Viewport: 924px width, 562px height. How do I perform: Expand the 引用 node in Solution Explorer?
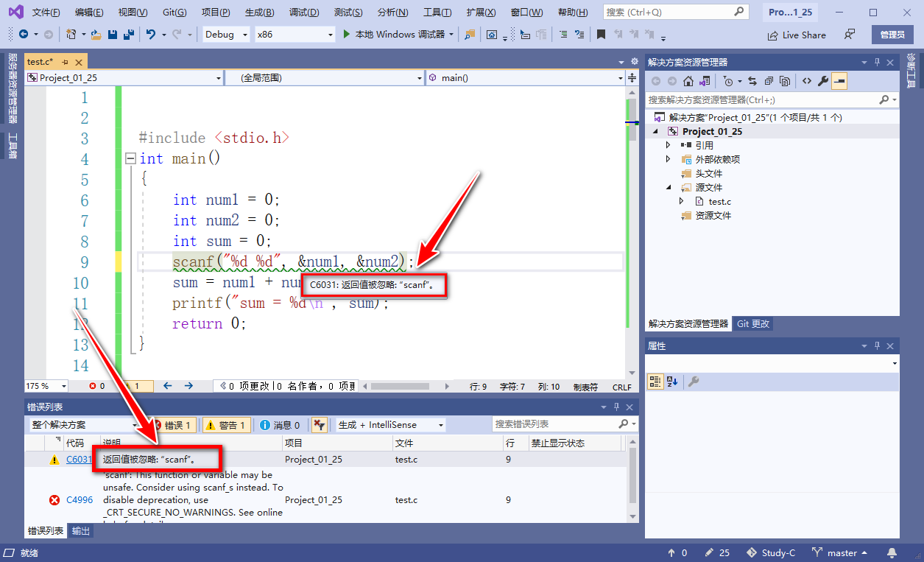coord(669,145)
